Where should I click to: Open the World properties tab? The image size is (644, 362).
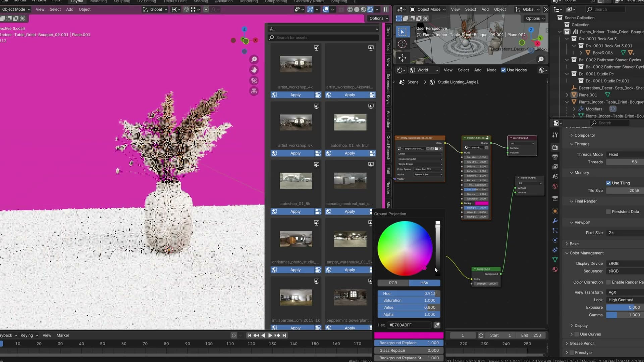point(555,186)
